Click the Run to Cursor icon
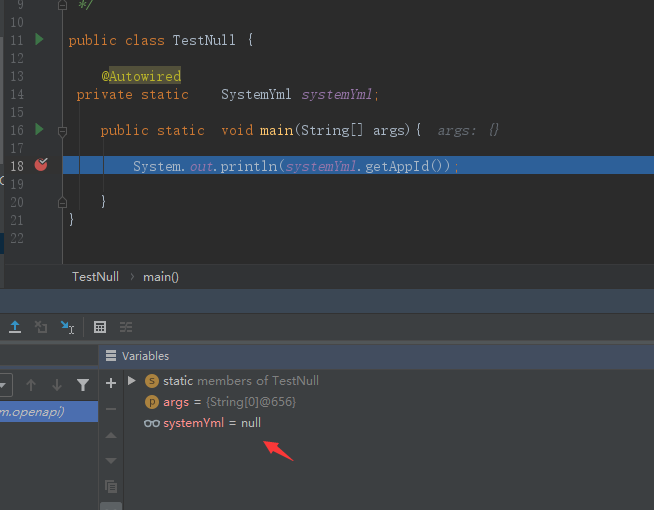 pyautogui.click(x=67, y=327)
